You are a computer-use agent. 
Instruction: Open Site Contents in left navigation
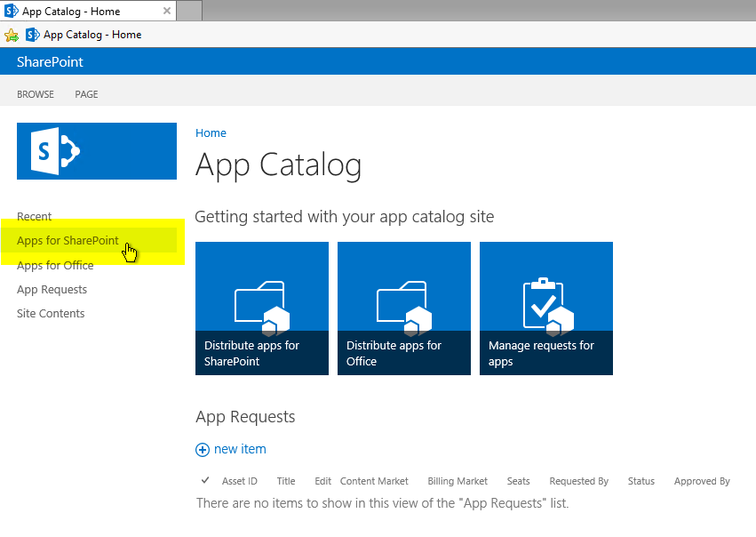[51, 313]
